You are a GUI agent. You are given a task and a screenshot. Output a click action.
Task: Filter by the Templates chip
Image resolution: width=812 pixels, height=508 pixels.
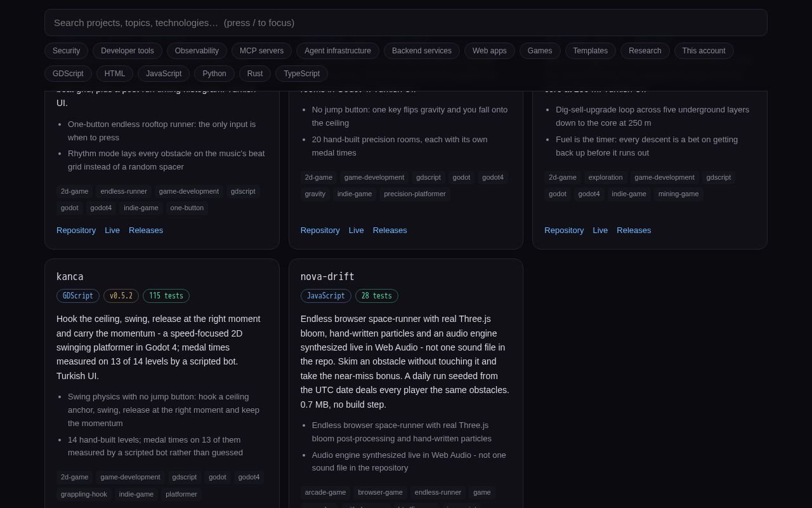pos(591,51)
